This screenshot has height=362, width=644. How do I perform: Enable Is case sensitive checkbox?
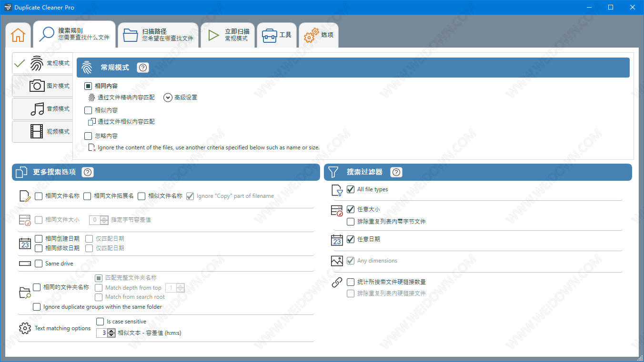[100, 322]
